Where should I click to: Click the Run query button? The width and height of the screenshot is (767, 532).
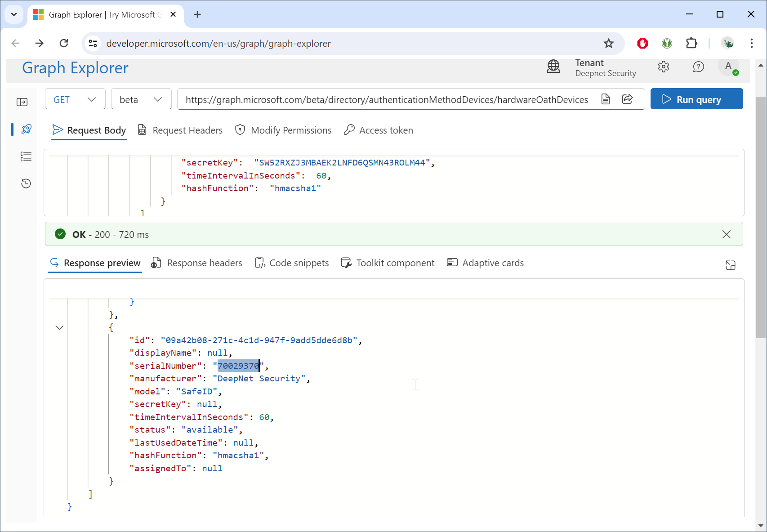[696, 99]
